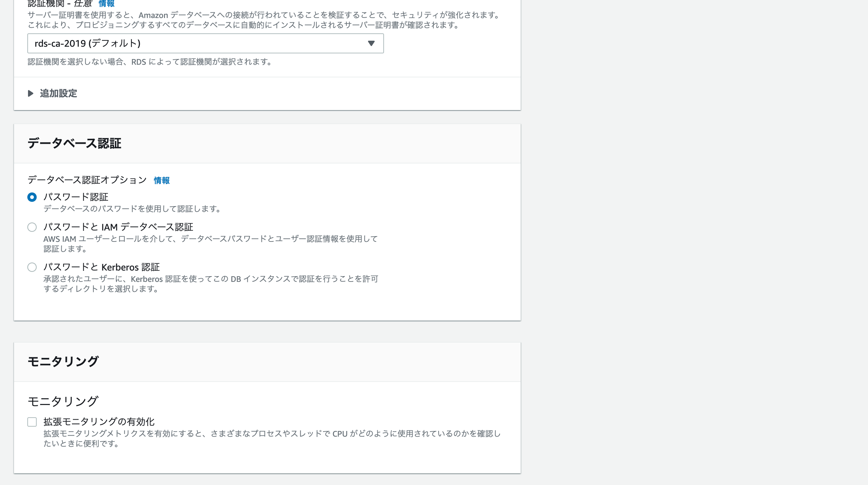
Task: Click the dropdown arrow on rds-ca-2019 selector
Action: click(371, 43)
